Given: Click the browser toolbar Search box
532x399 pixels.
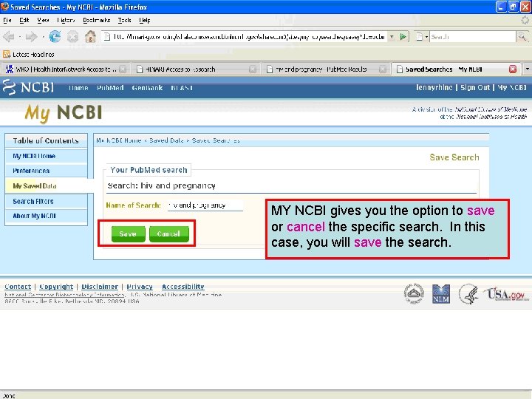Looking at the screenshot, I should click(473, 36).
